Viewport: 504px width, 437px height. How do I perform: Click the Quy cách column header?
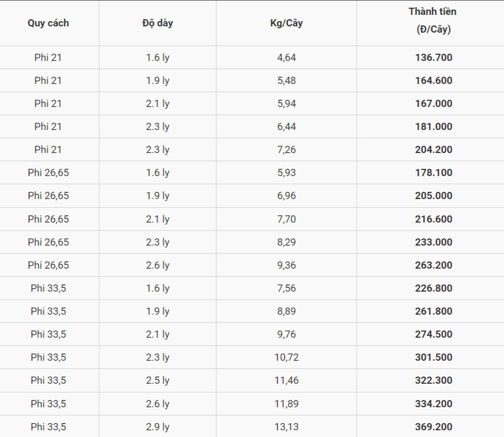(x=48, y=23)
